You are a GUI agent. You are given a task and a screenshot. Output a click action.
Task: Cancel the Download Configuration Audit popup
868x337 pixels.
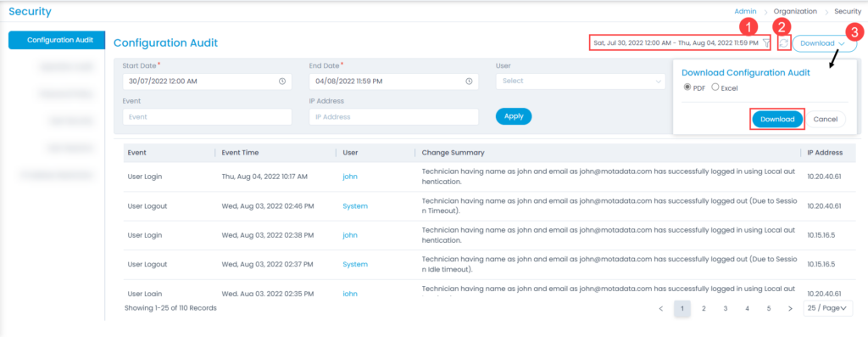(825, 119)
